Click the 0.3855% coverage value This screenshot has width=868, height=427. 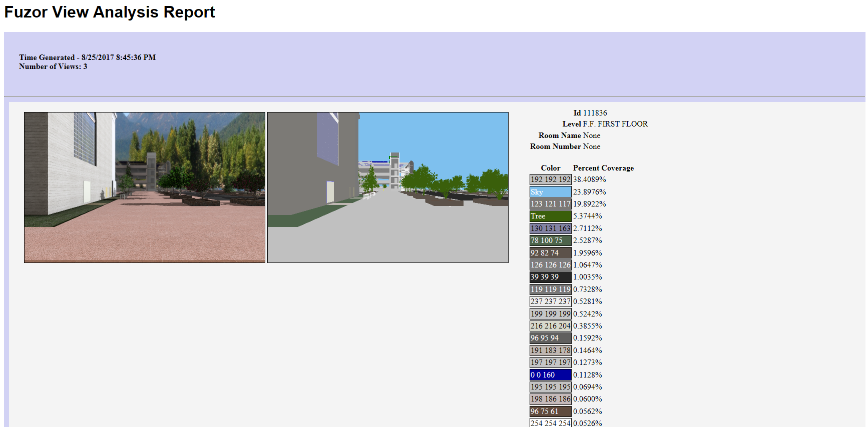pos(588,326)
